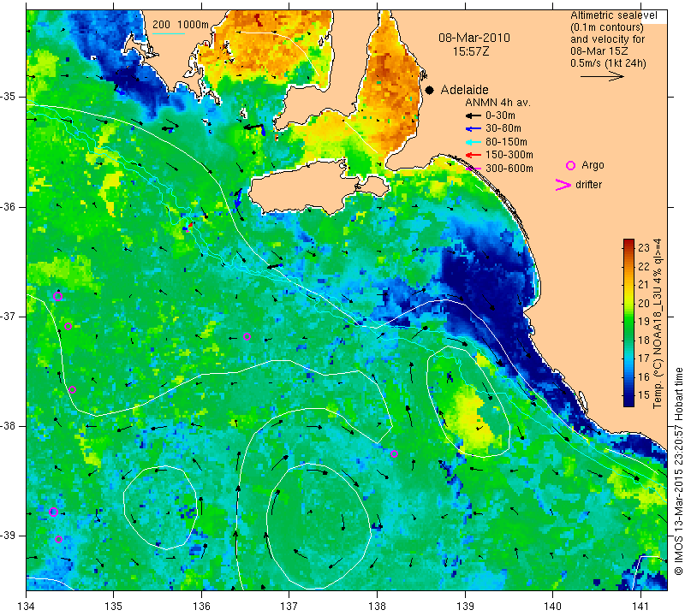Click the magenta drifter chevron in the legend
685x616 pixels.
click(563, 185)
